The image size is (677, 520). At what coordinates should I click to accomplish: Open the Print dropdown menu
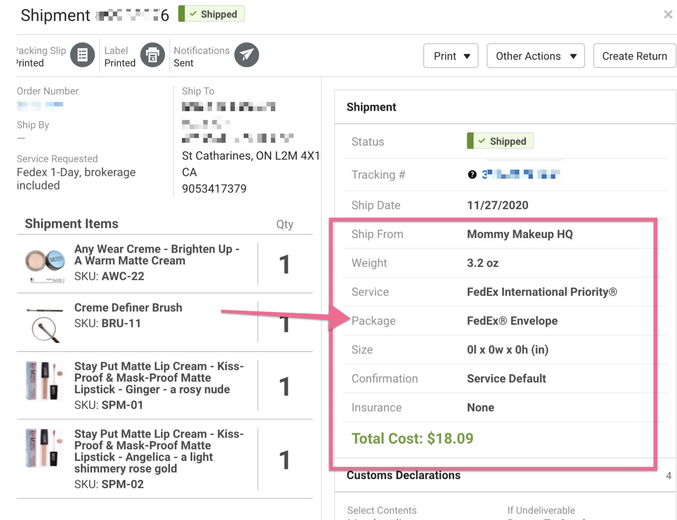[450, 56]
